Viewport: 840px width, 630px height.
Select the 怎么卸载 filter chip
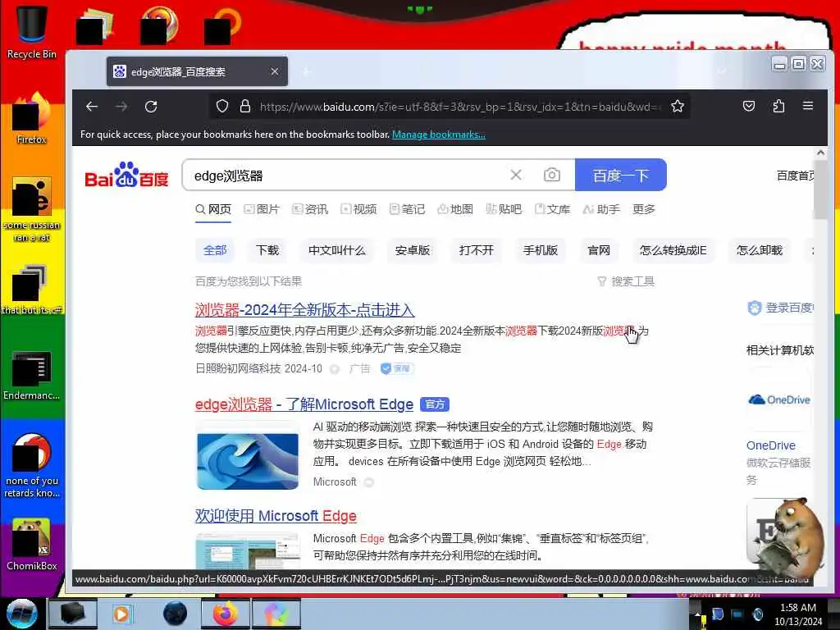(760, 250)
